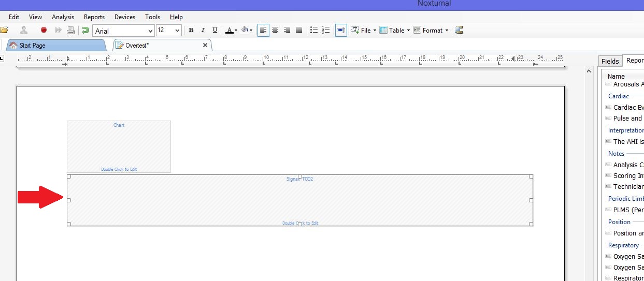644x281 pixels.
Task: Click the Cardiac group heading
Action: (x=619, y=96)
